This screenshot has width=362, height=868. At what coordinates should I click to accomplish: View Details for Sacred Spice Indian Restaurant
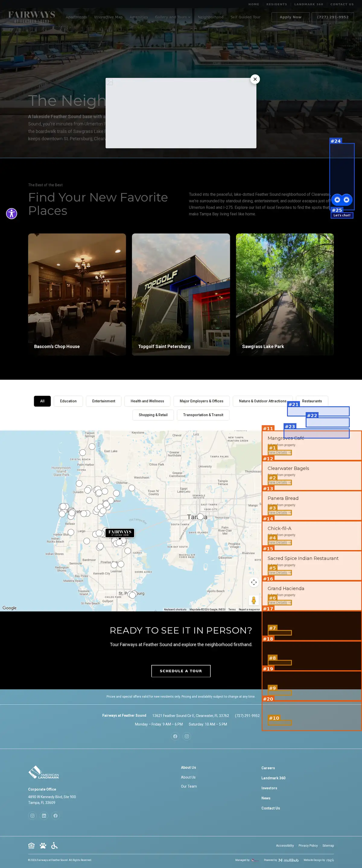pos(279,572)
